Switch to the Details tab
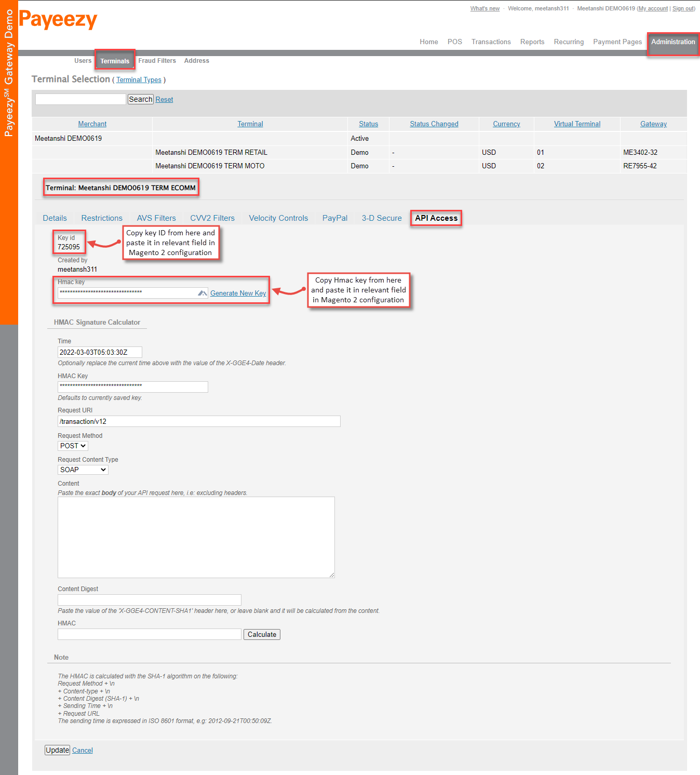700x775 pixels. 55,218
